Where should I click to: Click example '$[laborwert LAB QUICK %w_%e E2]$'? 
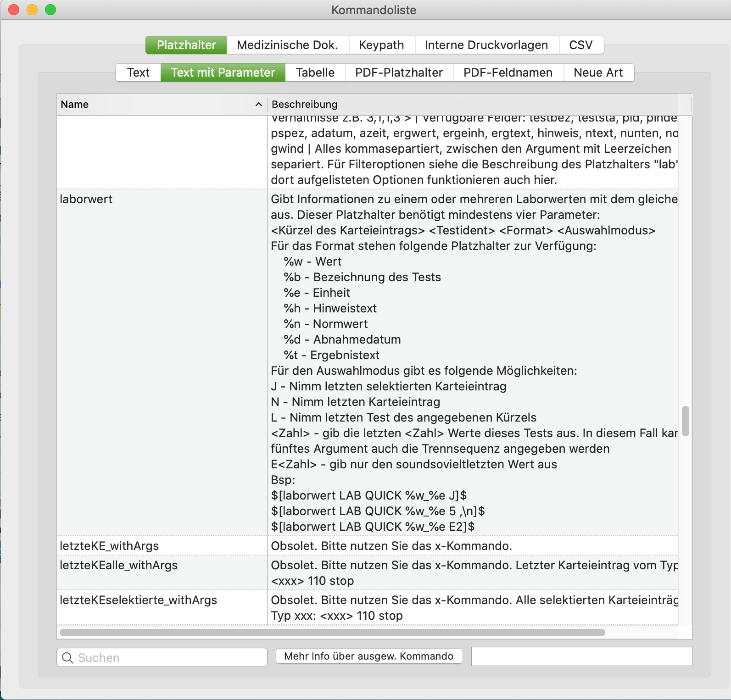point(373,527)
